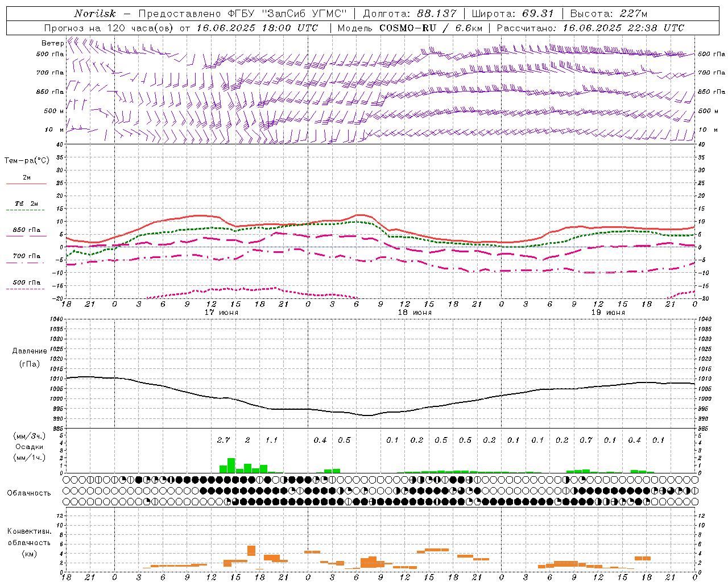The image size is (728, 582).
Task: Click the Тем-ра(°C) temperature panel label
Action: pyautogui.click(x=27, y=161)
